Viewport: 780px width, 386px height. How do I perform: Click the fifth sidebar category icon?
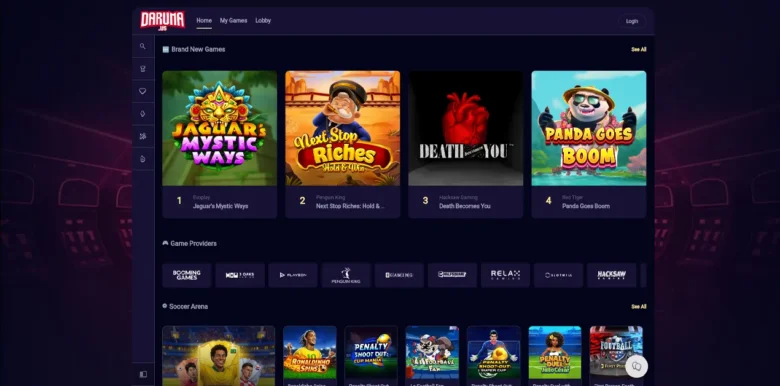pos(143,136)
